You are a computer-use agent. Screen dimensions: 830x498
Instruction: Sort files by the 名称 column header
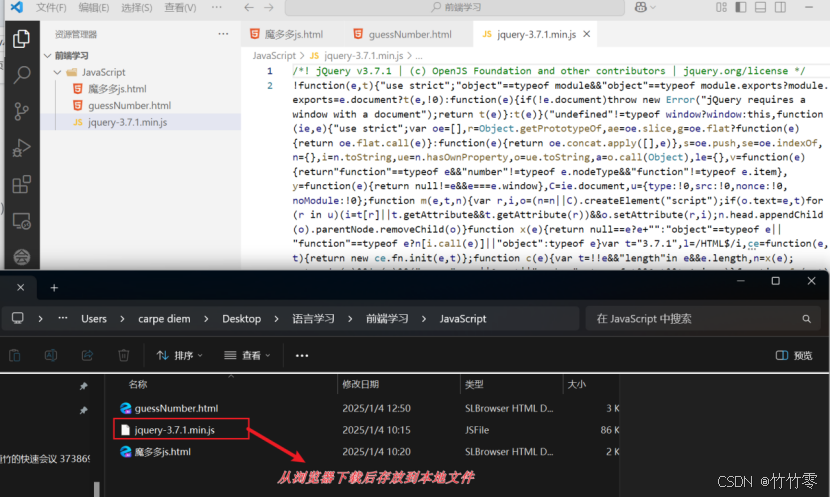click(138, 384)
